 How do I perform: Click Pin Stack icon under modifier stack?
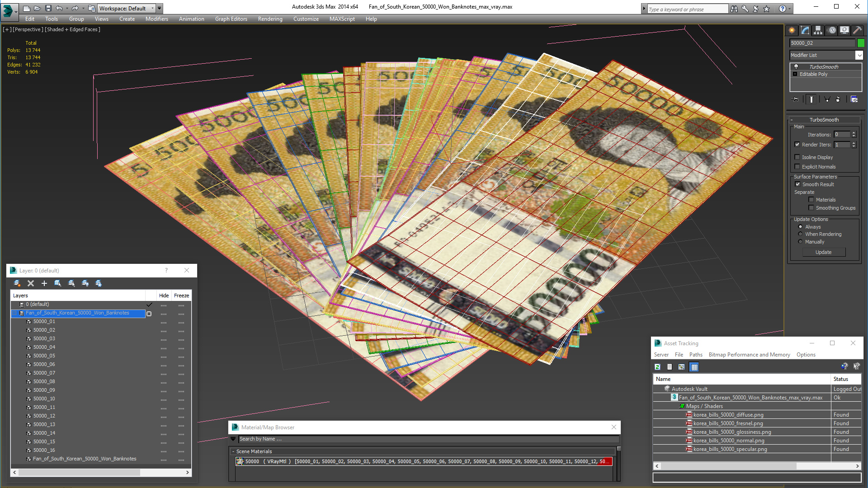[x=796, y=99]
